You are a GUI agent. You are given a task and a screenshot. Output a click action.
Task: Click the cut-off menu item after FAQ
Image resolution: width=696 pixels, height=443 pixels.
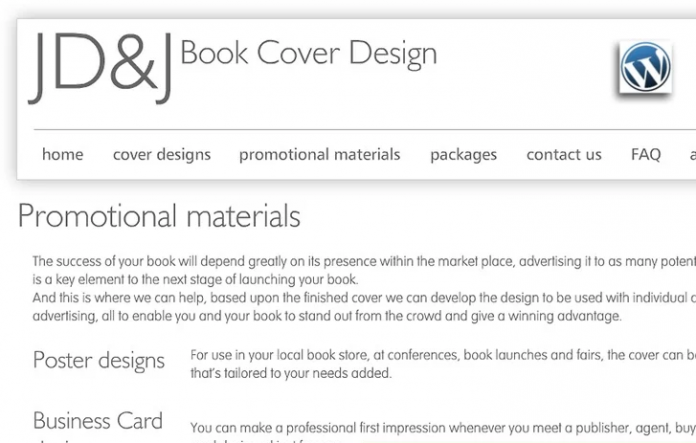(691, 154)
